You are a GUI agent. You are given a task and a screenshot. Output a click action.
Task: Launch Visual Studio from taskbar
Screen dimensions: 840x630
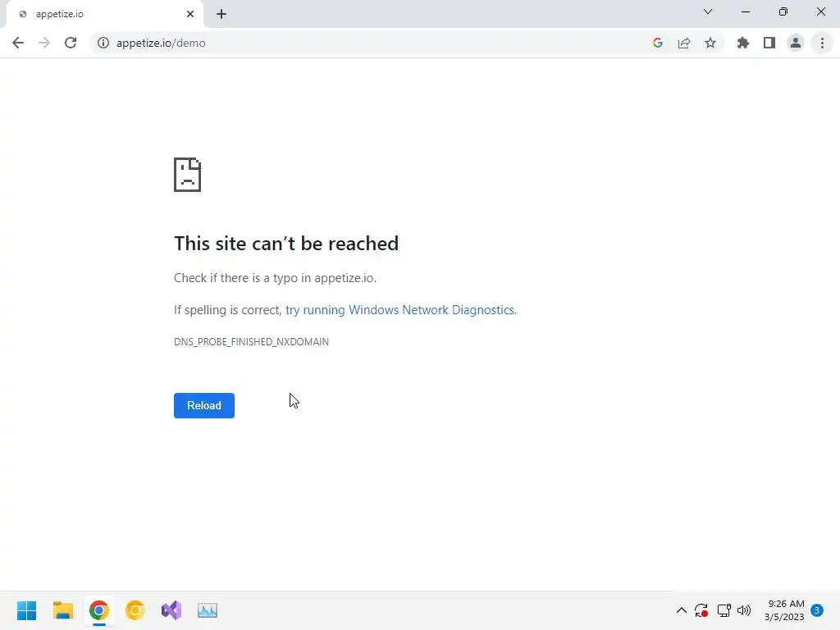pos(171,610)
